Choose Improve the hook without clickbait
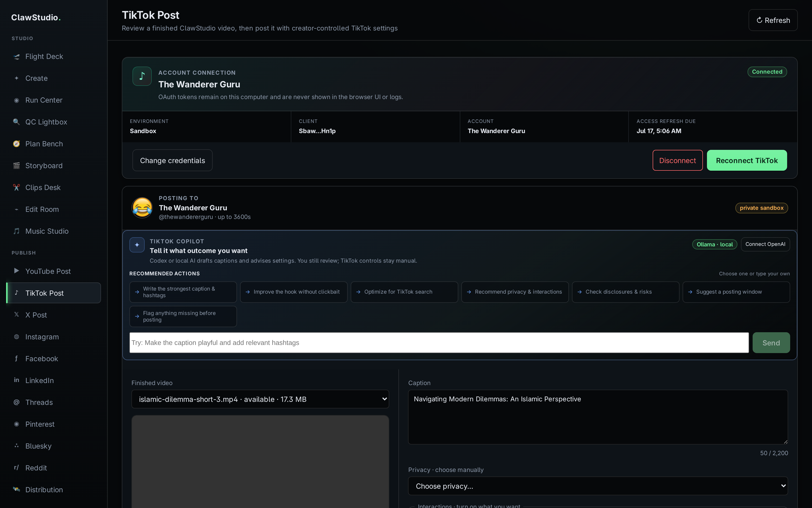 pos(294,292)
